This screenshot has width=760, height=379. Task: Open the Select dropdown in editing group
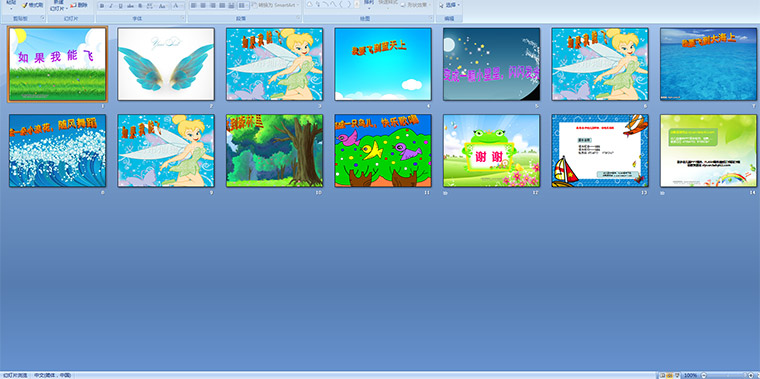[450, 5]
